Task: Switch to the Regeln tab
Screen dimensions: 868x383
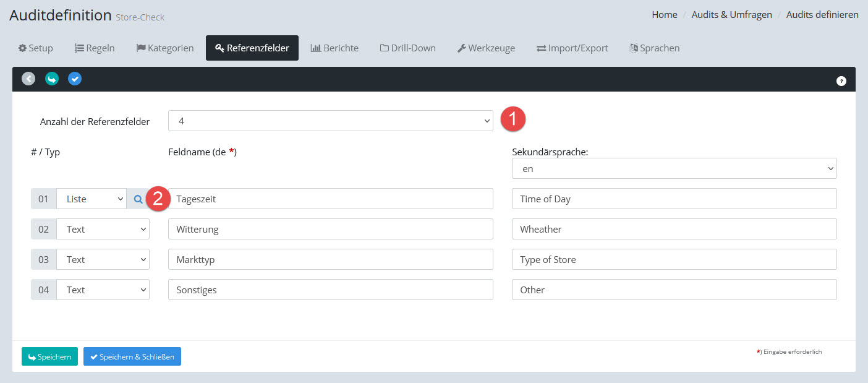Action: (95, 48)
